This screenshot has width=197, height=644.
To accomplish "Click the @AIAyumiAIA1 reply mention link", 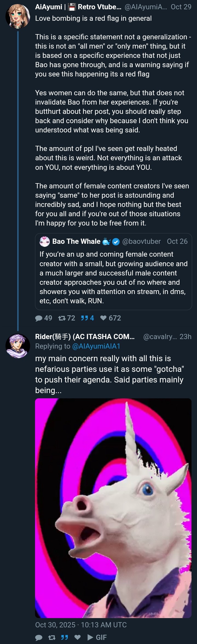I will (x=96, y=346).
